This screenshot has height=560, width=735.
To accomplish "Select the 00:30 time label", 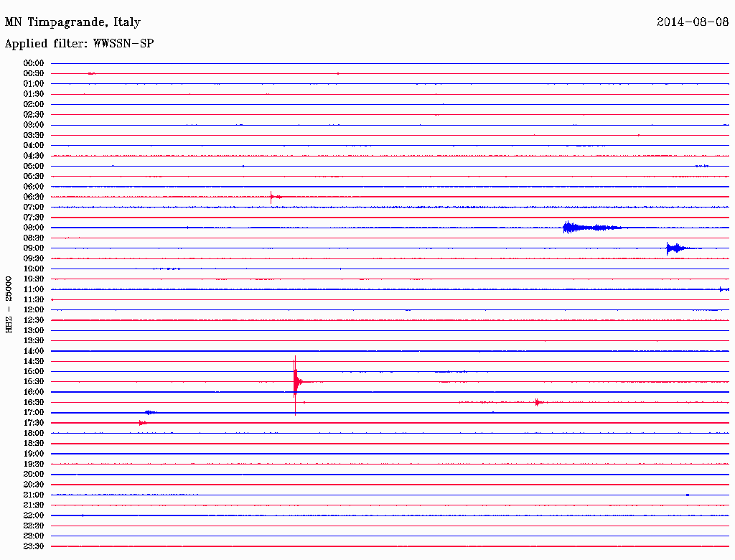I will [34, 73].
